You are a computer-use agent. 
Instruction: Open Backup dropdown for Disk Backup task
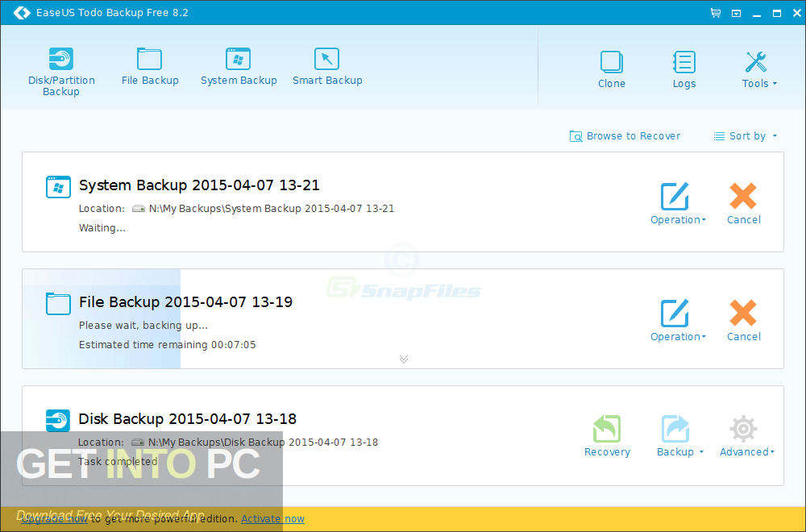click(x=679, y=436)
